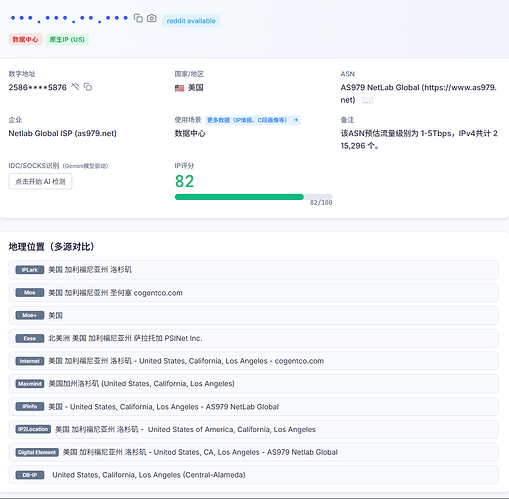Start AI detection with 点击开始 AI 检测
Viewport: 509px width, 499px height.
[40, 181]
